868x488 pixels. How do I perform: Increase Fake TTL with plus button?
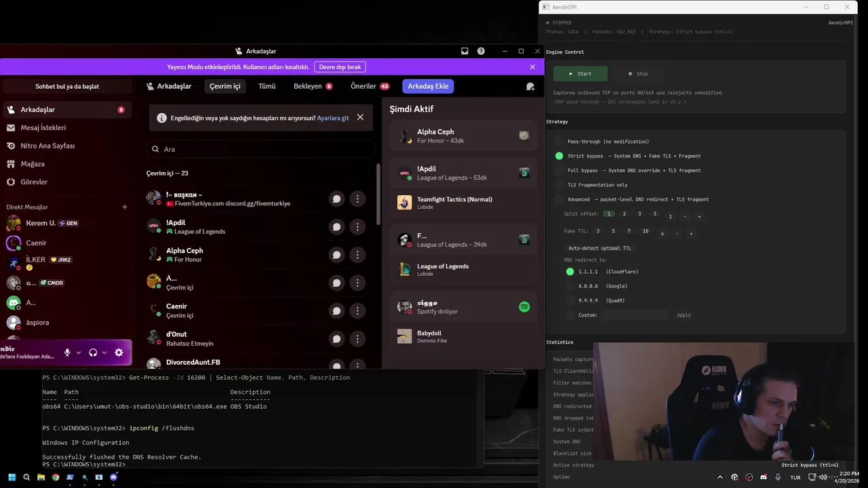(691, 234)
